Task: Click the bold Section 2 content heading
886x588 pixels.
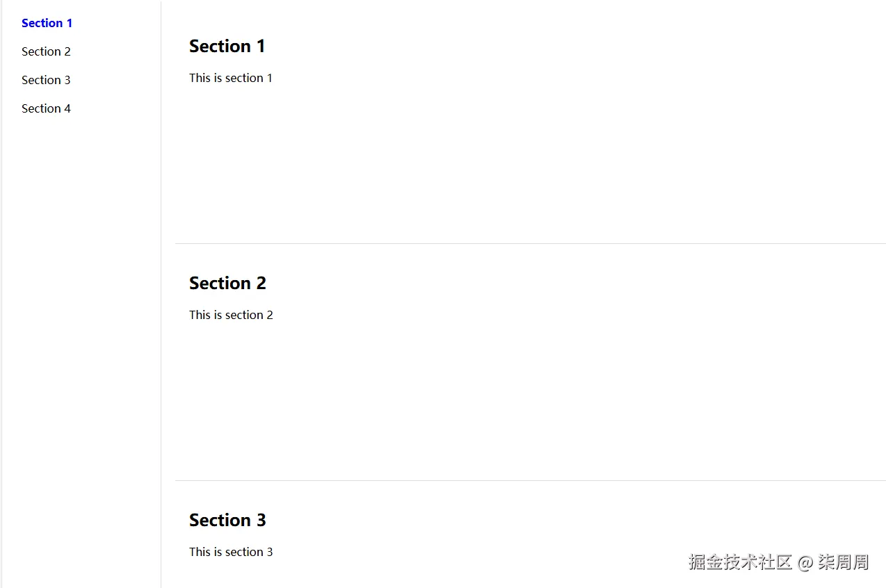Action: tap(227, 284)
